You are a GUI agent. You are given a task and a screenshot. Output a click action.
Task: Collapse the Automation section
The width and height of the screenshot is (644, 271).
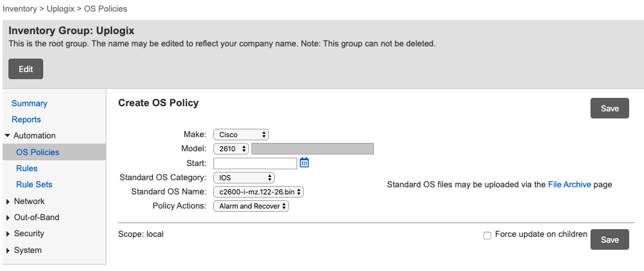8,136
